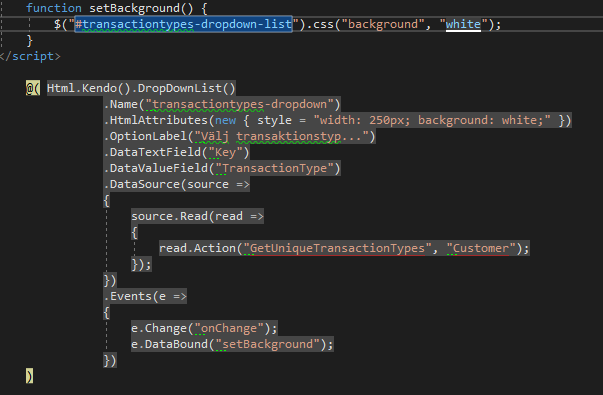Click the .css method call
Viewport: 603px width, 395px height.
click(x=322, y=24)
